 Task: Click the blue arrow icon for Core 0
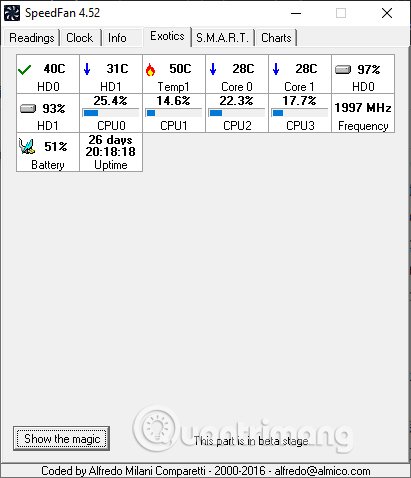tap(213, 69)
